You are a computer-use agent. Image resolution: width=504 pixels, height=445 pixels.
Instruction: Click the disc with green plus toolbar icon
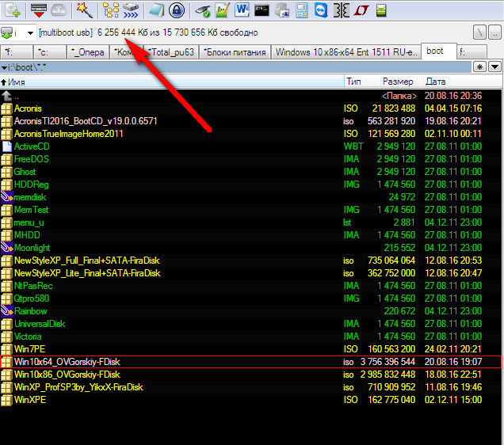click(x=13, y=10)
